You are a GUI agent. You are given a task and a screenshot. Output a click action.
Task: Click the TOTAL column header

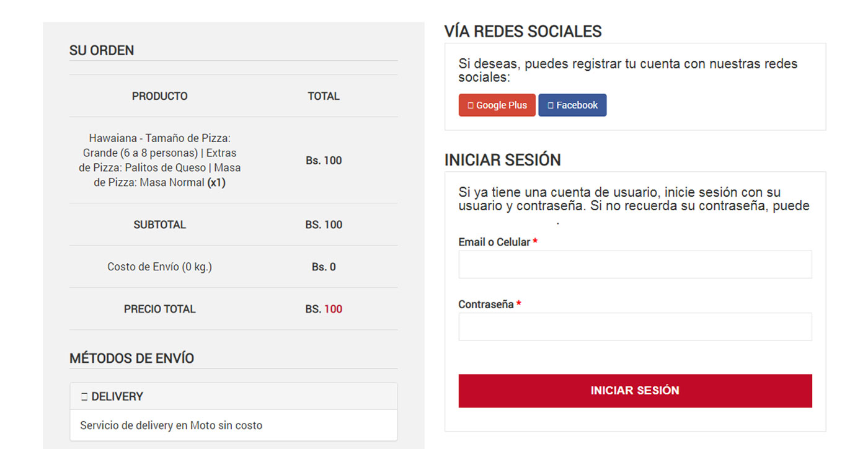324,96
